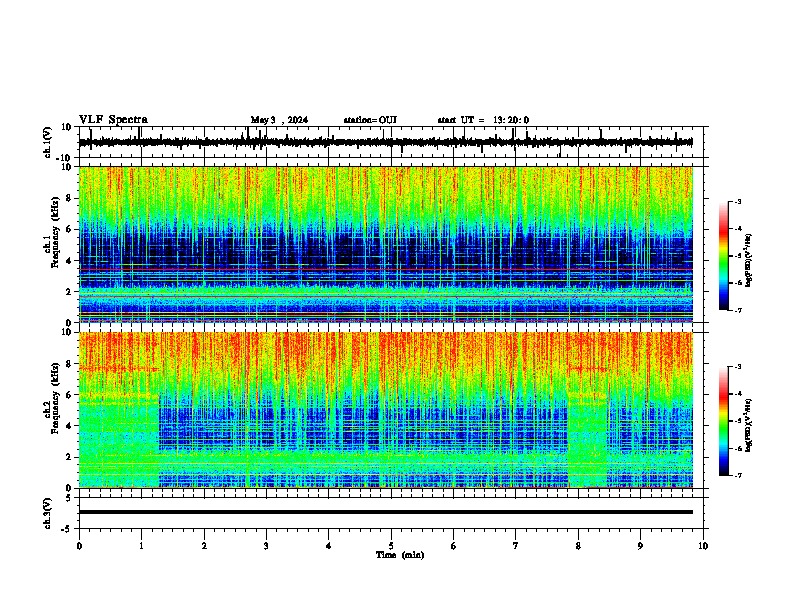The width and height of the screenshot is (792, 612).
Task: Click tick label "8" on the Time axis
Action: point(578,546)
